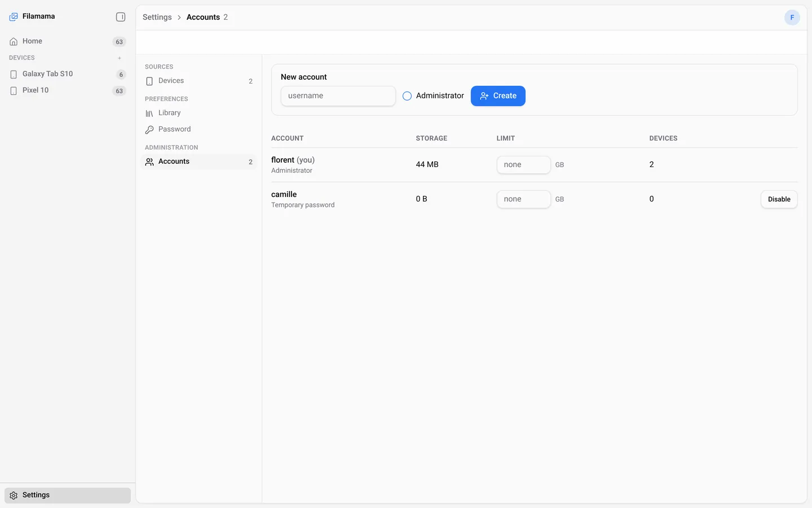The height and width of the screenshot is (508, 812).
Task: Edit storage limit for florent
Action: coord(523,165)
